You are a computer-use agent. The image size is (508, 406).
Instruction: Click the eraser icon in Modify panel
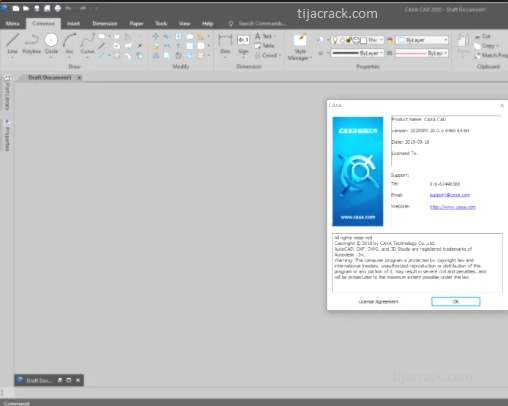(200, 36)
